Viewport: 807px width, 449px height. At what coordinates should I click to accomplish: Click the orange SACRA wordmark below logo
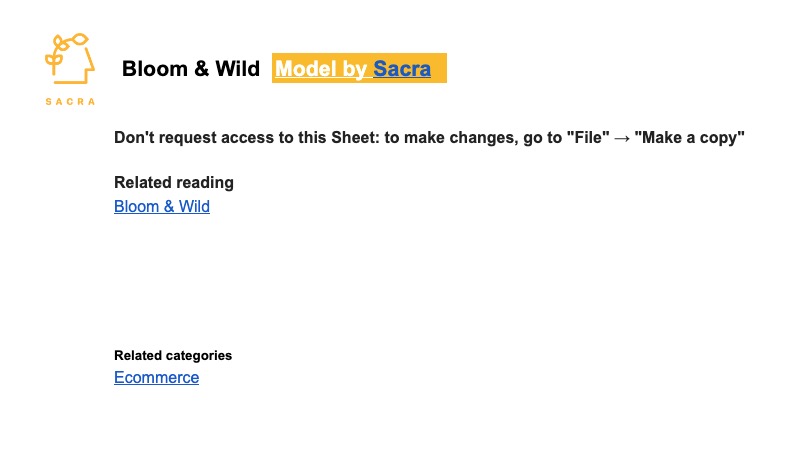(x=70, y=101)
